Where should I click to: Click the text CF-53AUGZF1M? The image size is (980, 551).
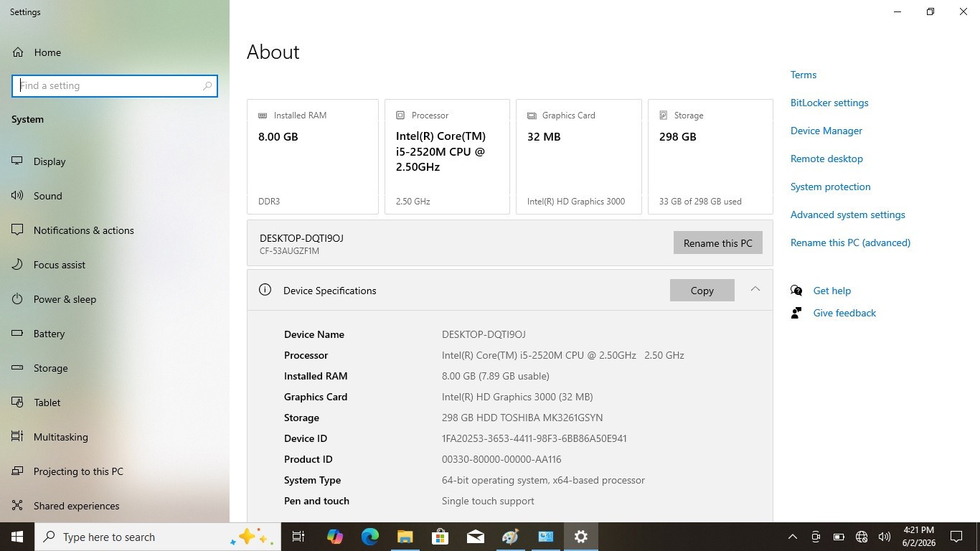click(x=289, y=251)
